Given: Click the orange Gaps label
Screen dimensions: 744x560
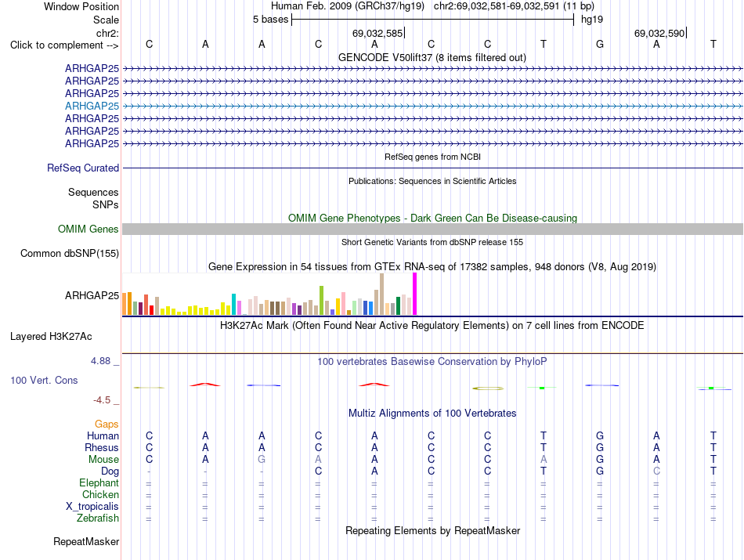Looking at the screenshot, I should (107, 425).
